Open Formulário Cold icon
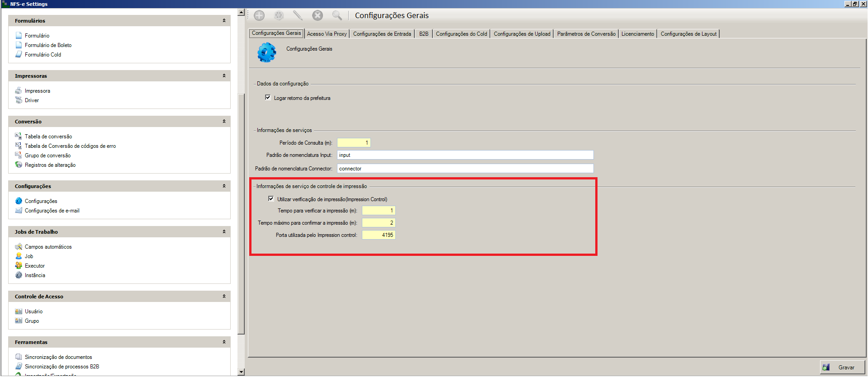 [x=19, y=54]
